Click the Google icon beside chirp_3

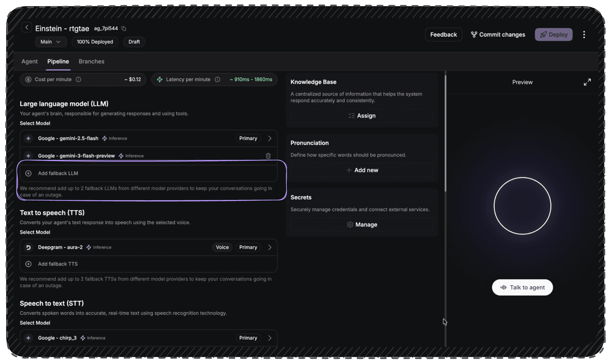click(28, 338)
